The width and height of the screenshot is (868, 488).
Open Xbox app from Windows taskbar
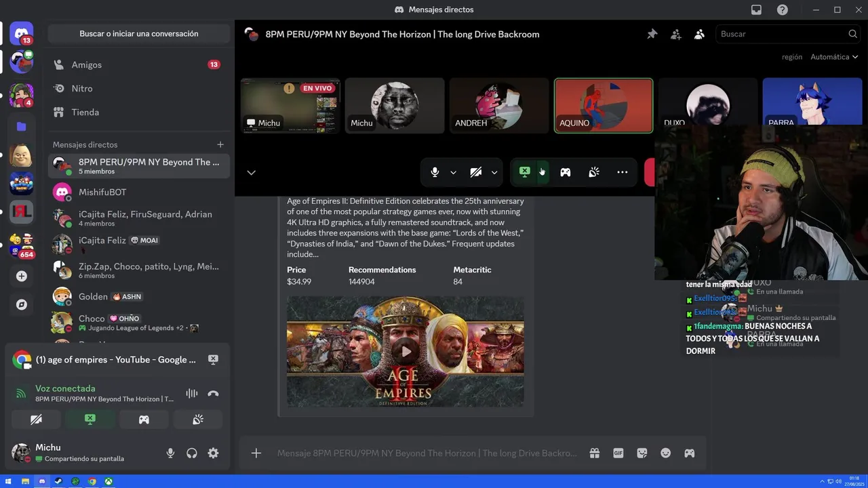coord(108,481)
